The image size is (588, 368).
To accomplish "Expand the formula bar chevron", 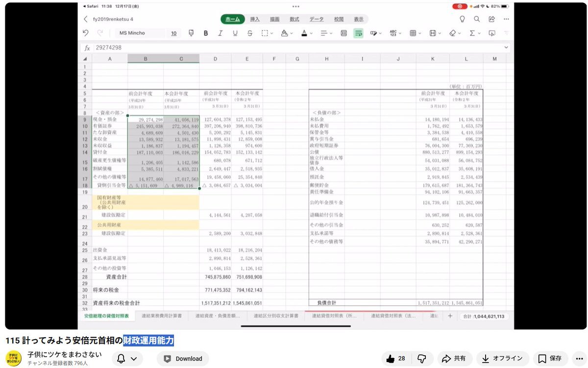I will [506, 47].
